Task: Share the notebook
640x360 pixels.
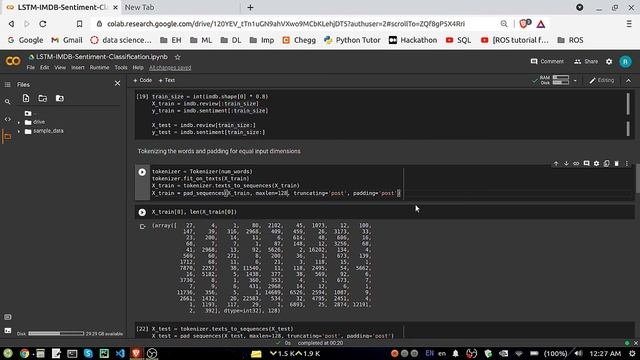Action: (x=586, y=62)
